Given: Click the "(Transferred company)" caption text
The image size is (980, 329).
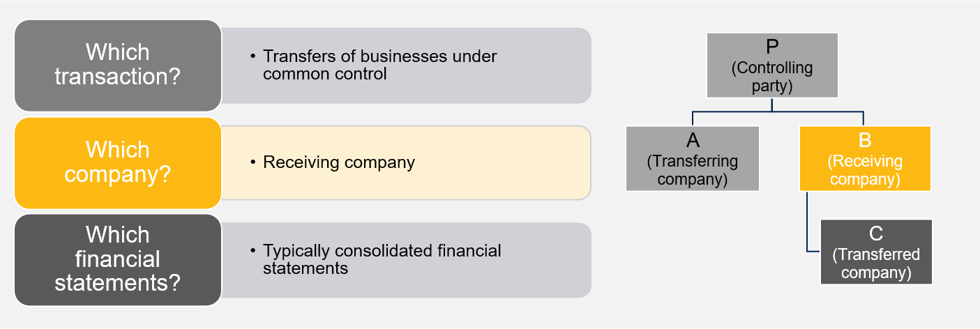Looking at the screenshot, I should click(x=876, y=263).
